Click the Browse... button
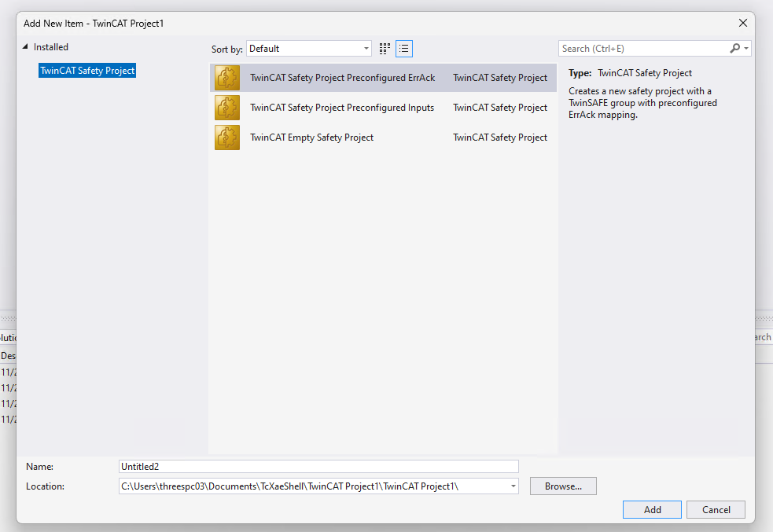The width and height of the screenshot is (773, 532). [563, 486]
